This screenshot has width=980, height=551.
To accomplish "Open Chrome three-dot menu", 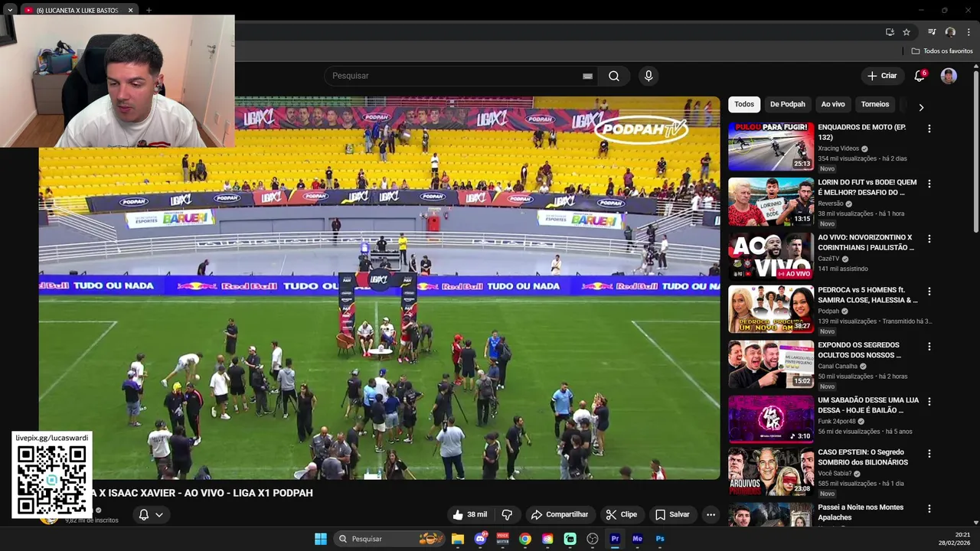I will [969, 32].
